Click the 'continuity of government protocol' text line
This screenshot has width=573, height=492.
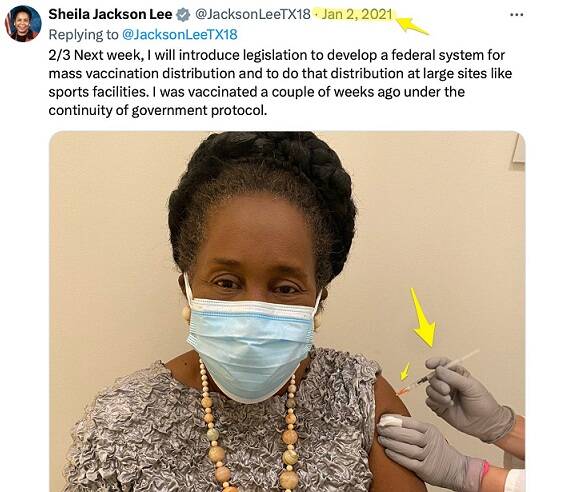tap(158, 110)
